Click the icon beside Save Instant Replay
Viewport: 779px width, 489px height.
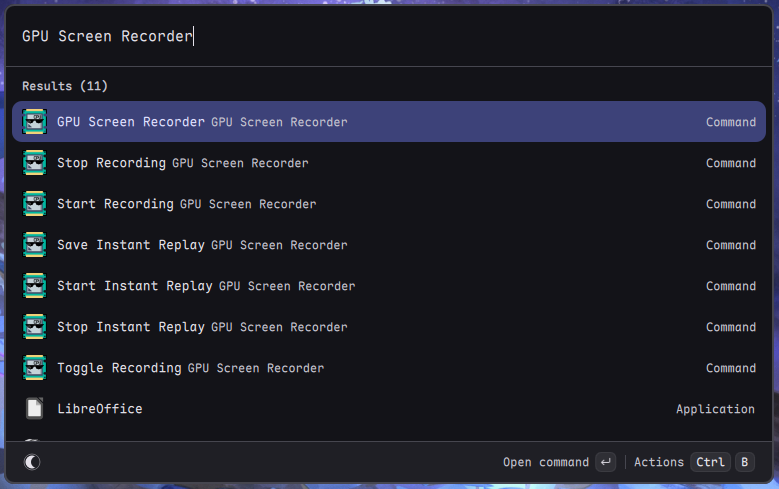(34, 244)
